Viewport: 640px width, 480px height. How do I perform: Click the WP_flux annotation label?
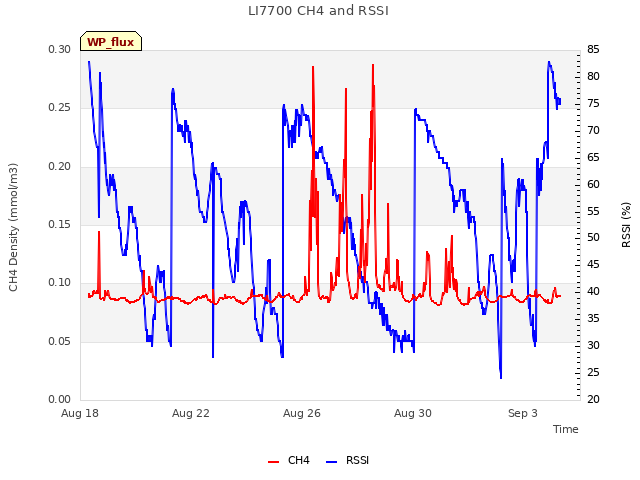pos(111,41)
